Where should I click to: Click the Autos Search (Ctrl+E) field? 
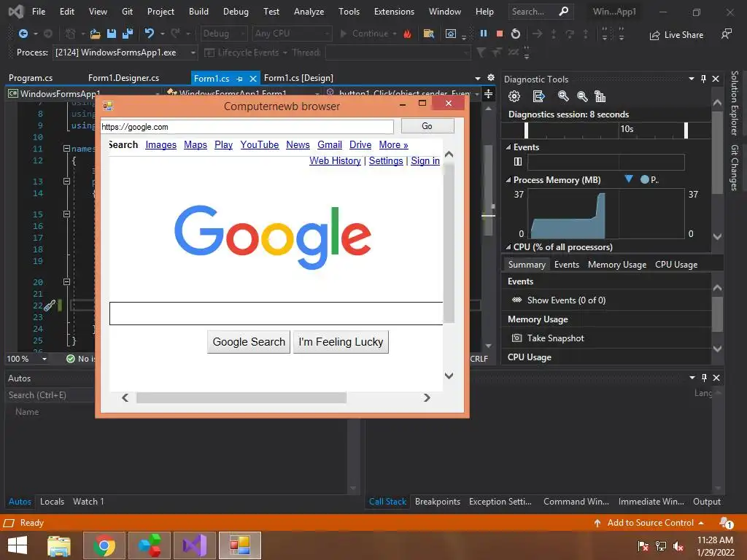coord(50,395)
